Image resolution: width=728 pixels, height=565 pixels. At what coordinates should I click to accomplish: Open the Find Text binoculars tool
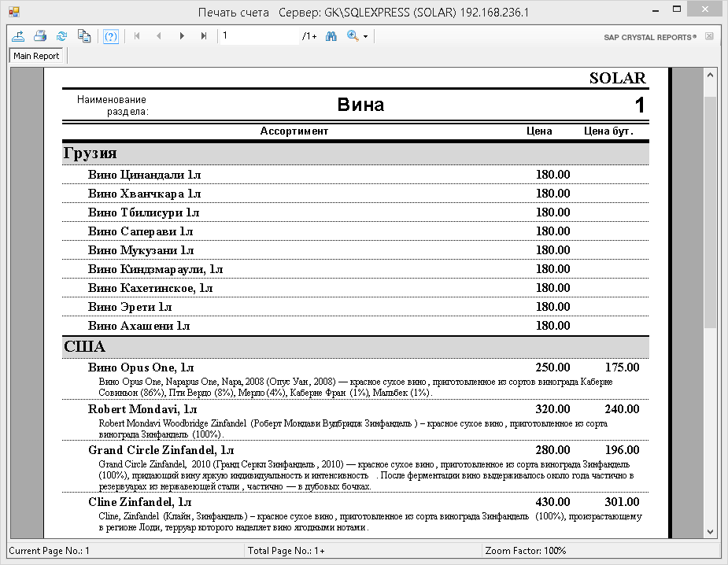click(331, 35)
